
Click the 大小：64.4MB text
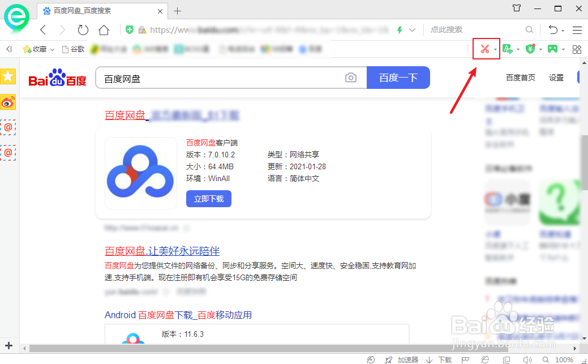pos(209,166)
